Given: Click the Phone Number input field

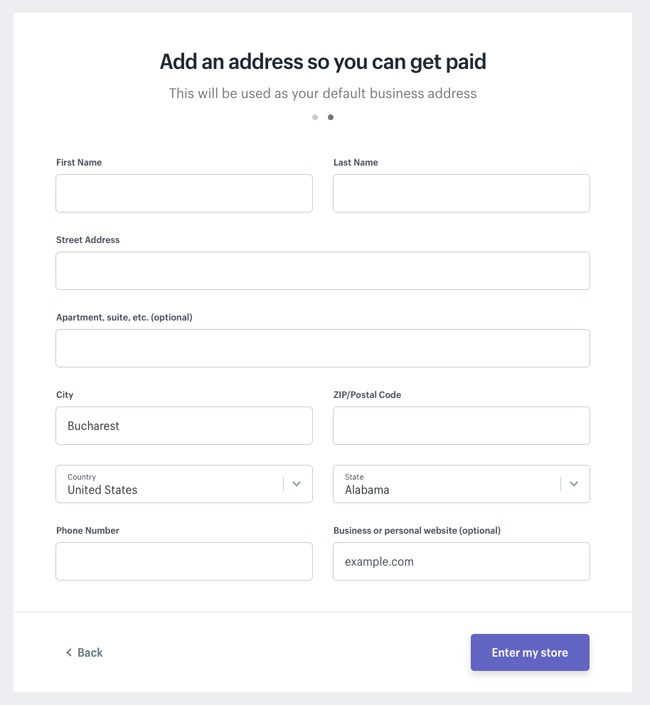Looking at the screenshot, I should pos(184,561).
